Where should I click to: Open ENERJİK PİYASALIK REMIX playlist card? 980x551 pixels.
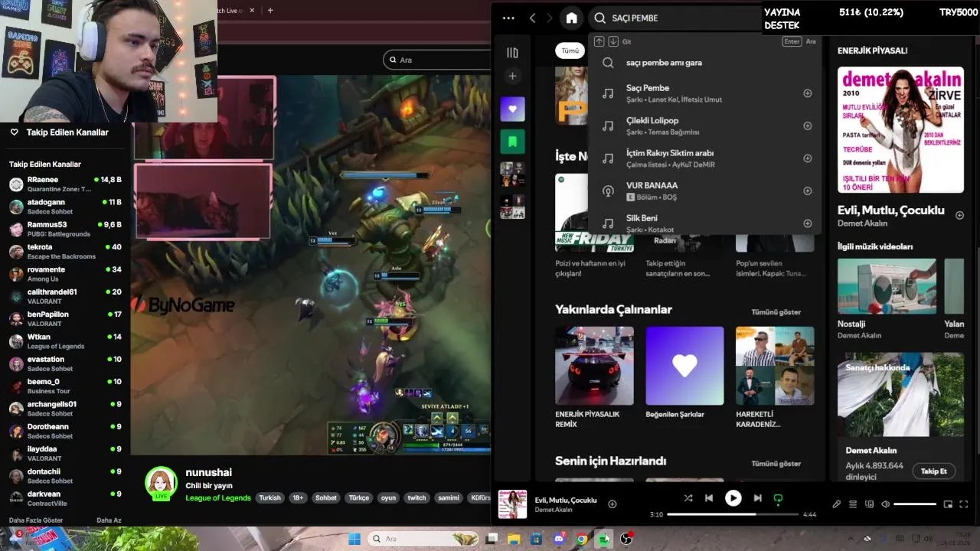point(594,377)
